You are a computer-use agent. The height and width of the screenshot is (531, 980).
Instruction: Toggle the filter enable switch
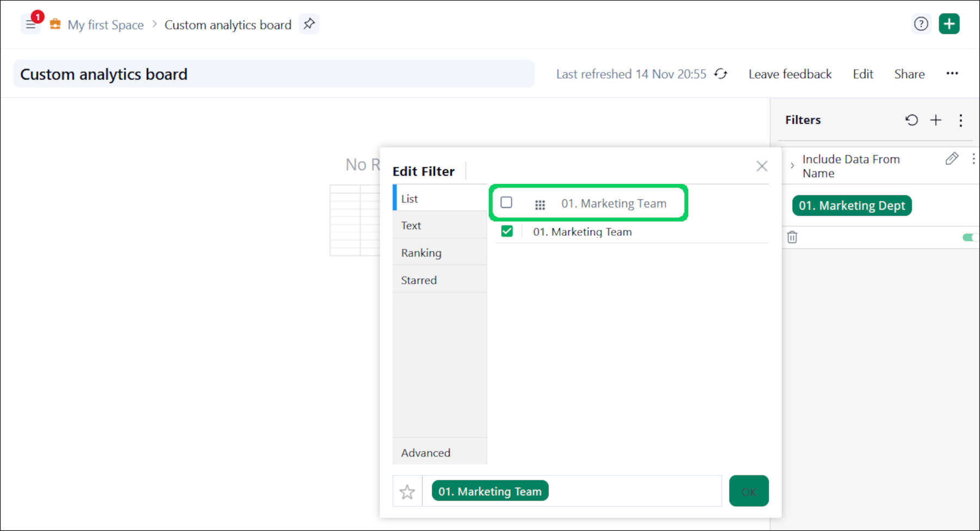(x=969, y=237)
